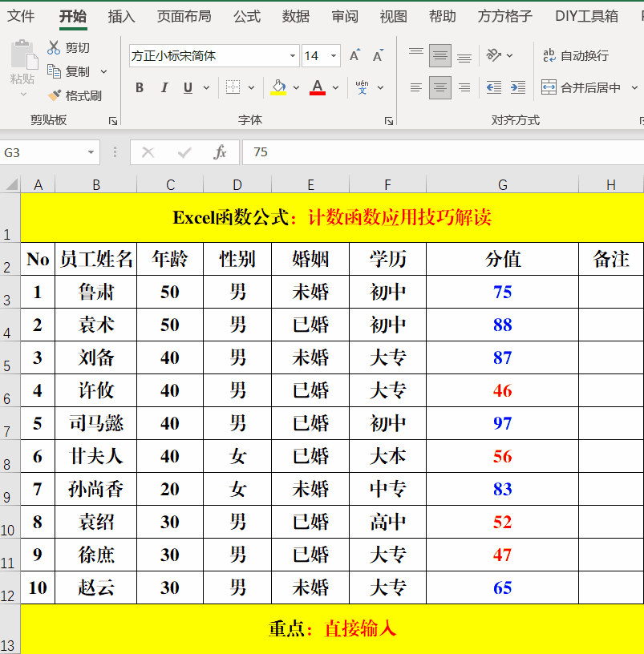The height and width of the screenshot is (654, 644).
Task: Click 合并后居中 merge and center
Action: 581,87
